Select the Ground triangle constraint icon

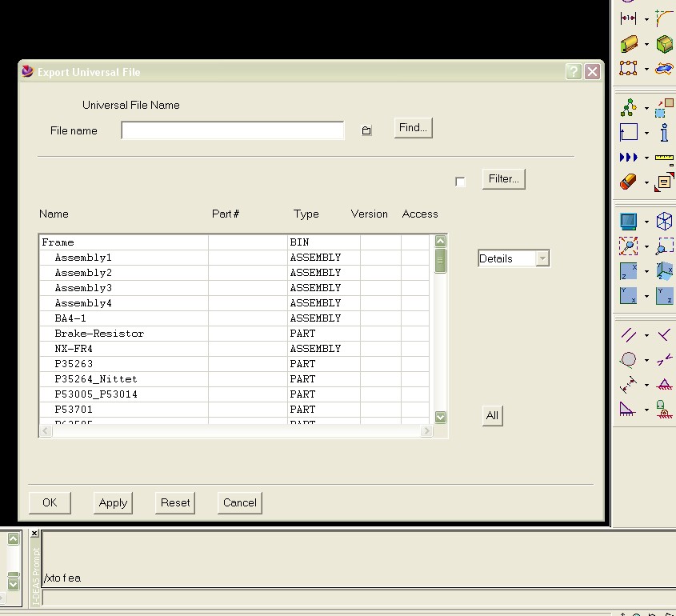628,409
